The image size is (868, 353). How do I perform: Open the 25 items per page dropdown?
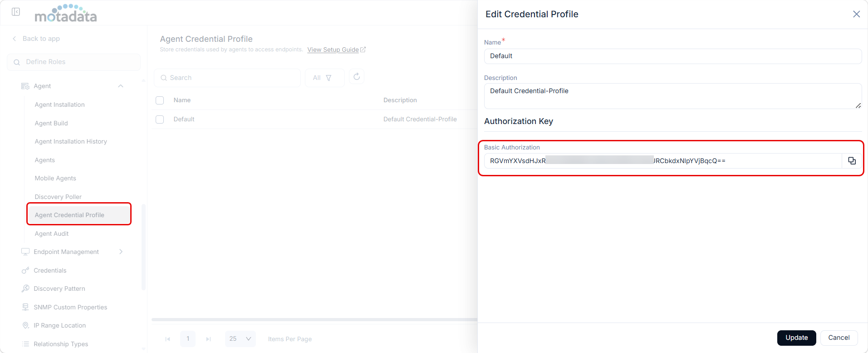coord(240,339)
